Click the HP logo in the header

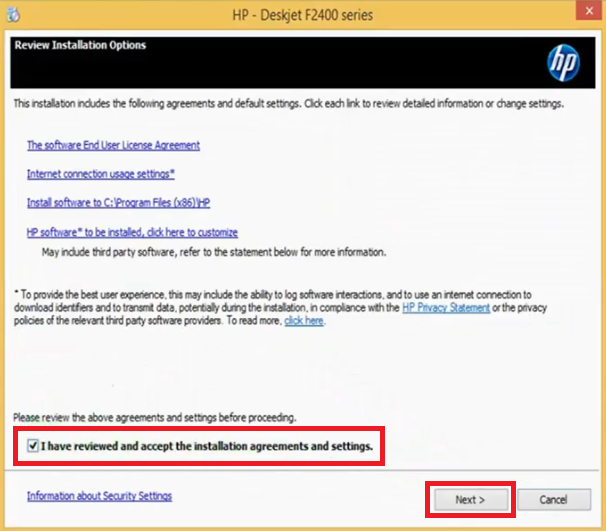(563, 63)
